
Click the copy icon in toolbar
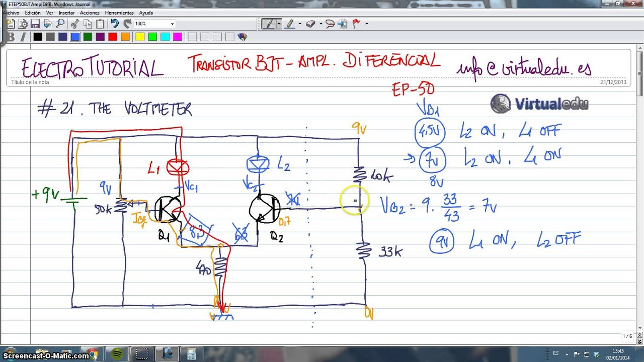88,24
